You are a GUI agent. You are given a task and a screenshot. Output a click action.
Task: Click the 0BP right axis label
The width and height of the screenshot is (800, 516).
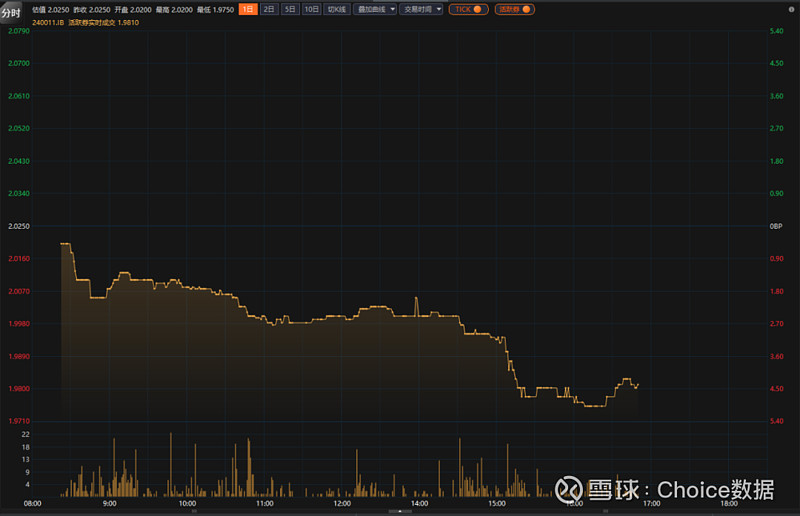775,226
